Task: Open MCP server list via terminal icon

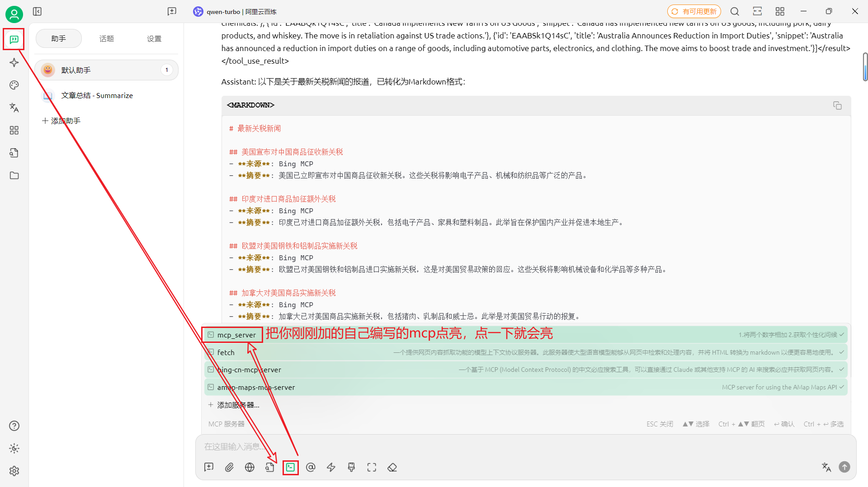Action: click(291, 467)
